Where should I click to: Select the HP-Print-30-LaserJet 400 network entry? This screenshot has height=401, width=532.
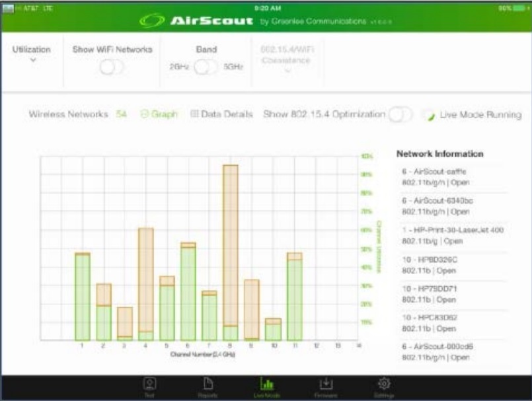pos(451,235)
